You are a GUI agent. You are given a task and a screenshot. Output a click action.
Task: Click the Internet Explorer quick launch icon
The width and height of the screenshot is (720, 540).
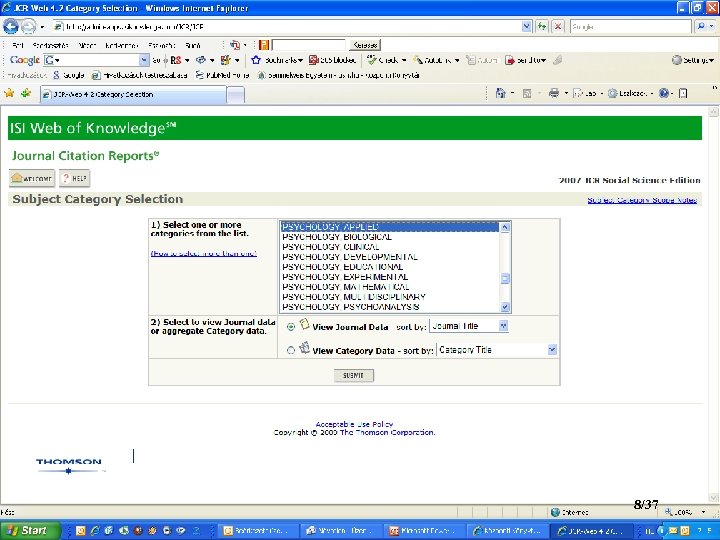[95, 530]
